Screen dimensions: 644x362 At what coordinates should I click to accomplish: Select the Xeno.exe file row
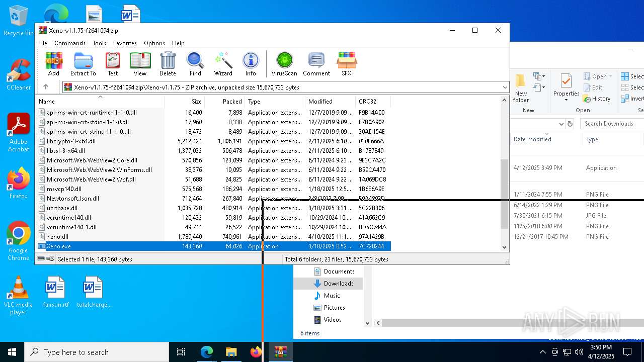click(x=213, y=246)
